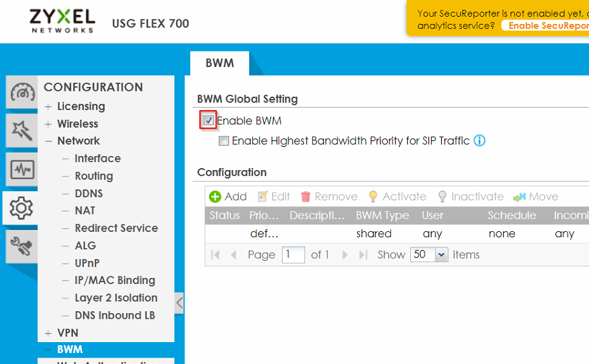Enable Highest Bandwidth Priority for SIP Traffic
Screen dimensions: 589x364
(224, 141)
